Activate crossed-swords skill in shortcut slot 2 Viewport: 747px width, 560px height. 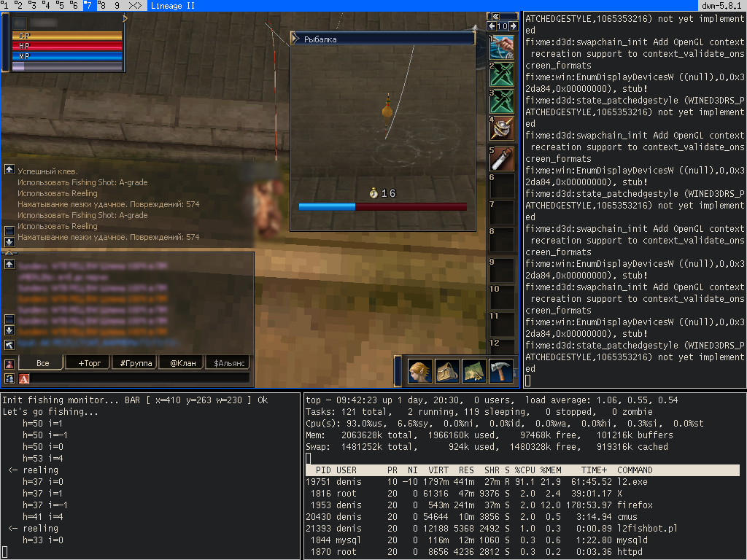click(x=502, y=74)
